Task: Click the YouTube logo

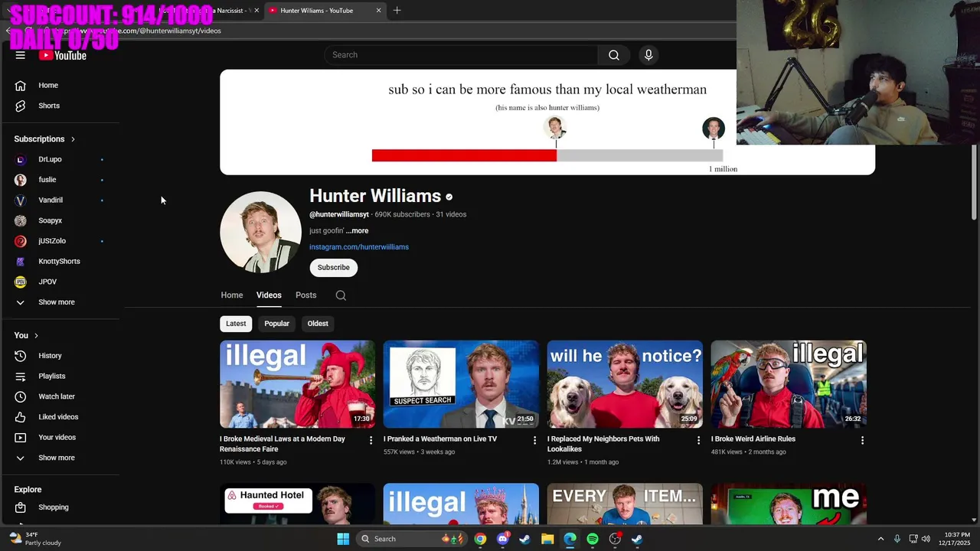Action: [x=63, y=55]
